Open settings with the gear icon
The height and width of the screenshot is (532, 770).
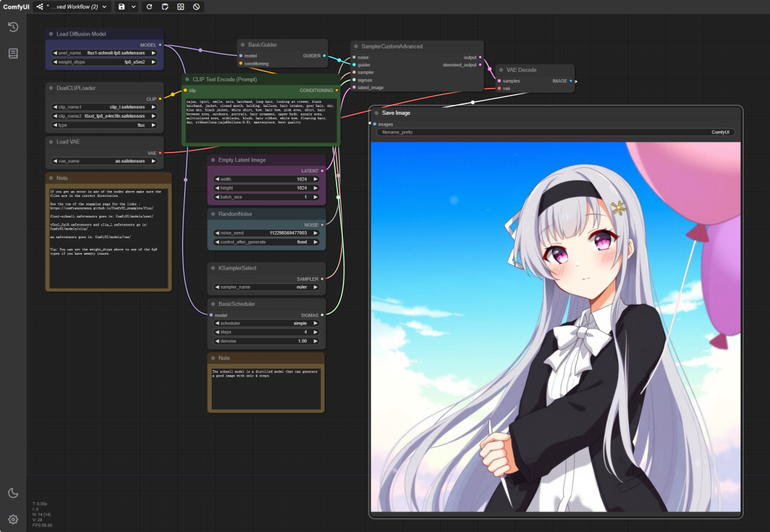[x=14, y=519]
